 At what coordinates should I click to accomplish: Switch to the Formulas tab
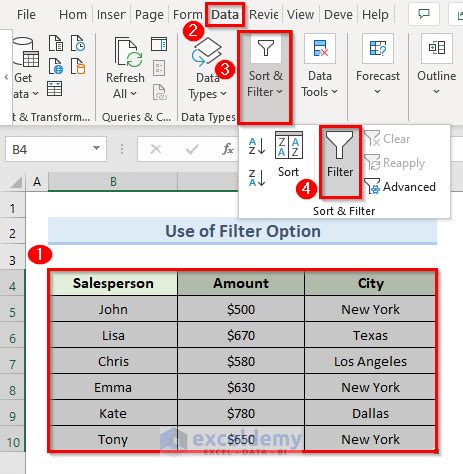187,15
